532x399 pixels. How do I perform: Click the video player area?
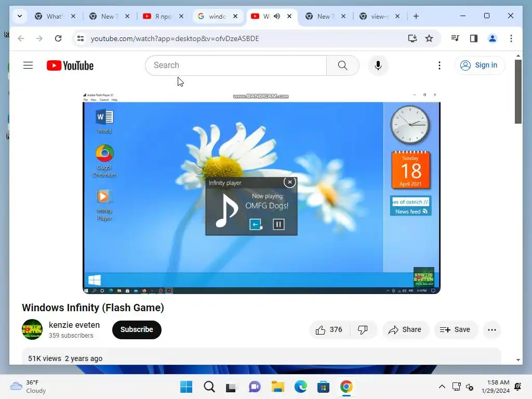click(262, 193)
